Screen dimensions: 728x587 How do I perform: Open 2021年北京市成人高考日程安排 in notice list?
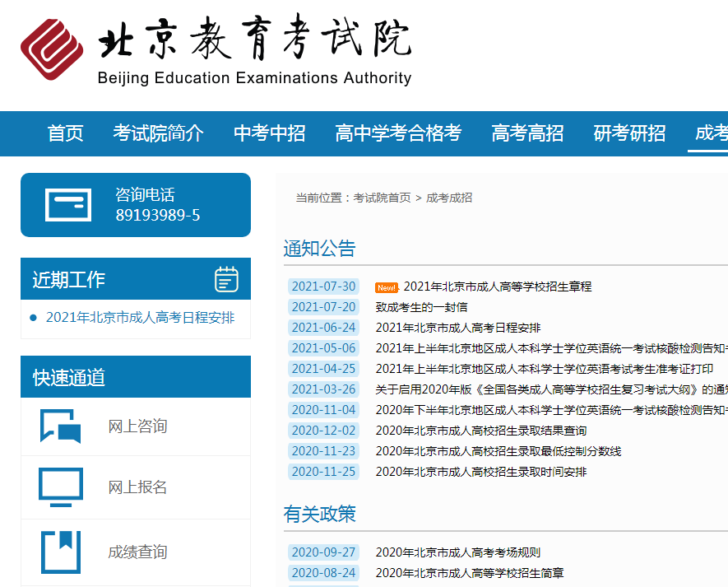pos(458,328)
